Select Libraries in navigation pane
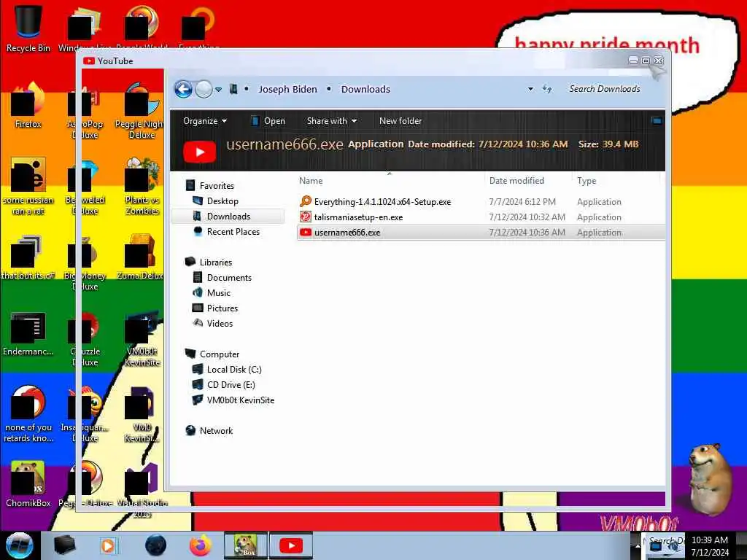The height and width of the screenshot is (560, 747). click(x=215, y=262)
